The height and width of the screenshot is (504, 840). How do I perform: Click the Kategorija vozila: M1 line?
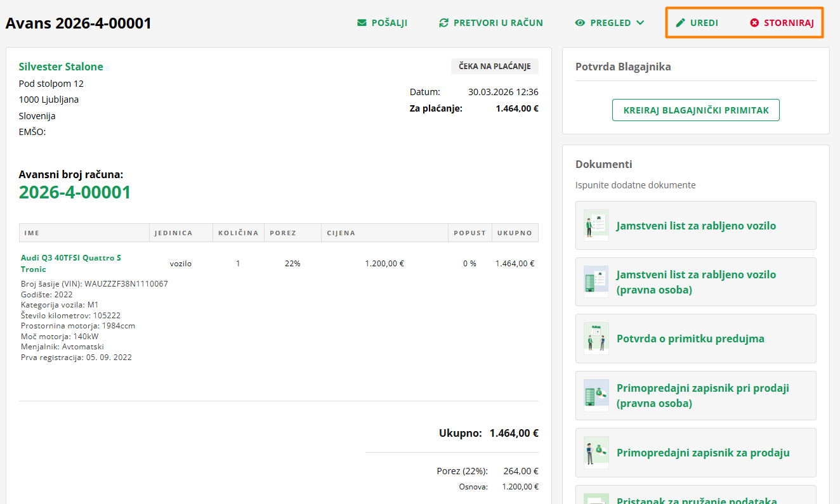coord(60,305)
